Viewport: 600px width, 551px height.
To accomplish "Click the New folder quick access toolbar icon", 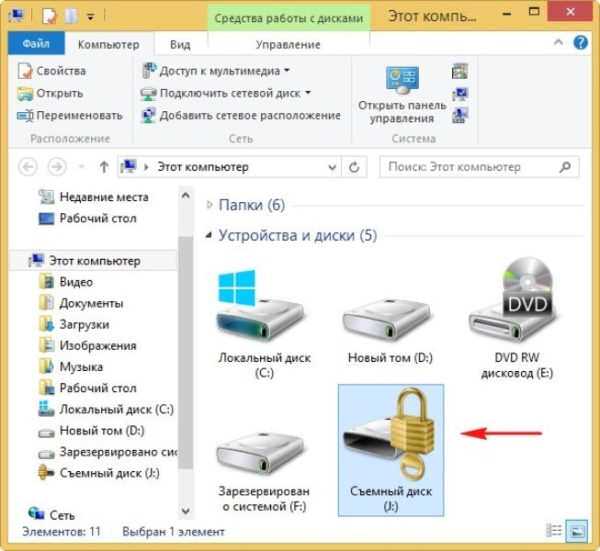I will [71, 16].
